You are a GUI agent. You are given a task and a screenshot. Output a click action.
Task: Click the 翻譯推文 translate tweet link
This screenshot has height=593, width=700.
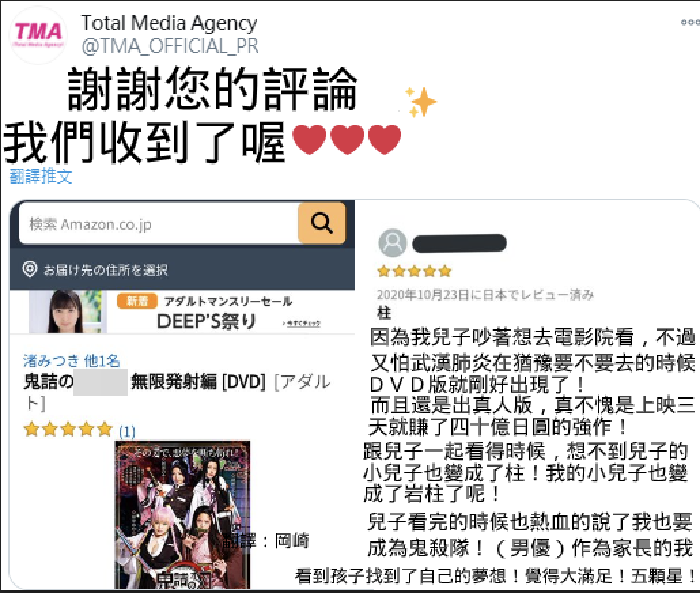(x=41, y=177)
